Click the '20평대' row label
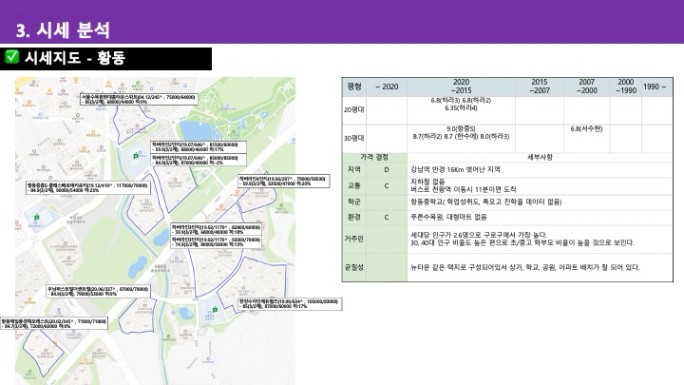The height and width of the screenshot is (385, 684). point(354,110)
